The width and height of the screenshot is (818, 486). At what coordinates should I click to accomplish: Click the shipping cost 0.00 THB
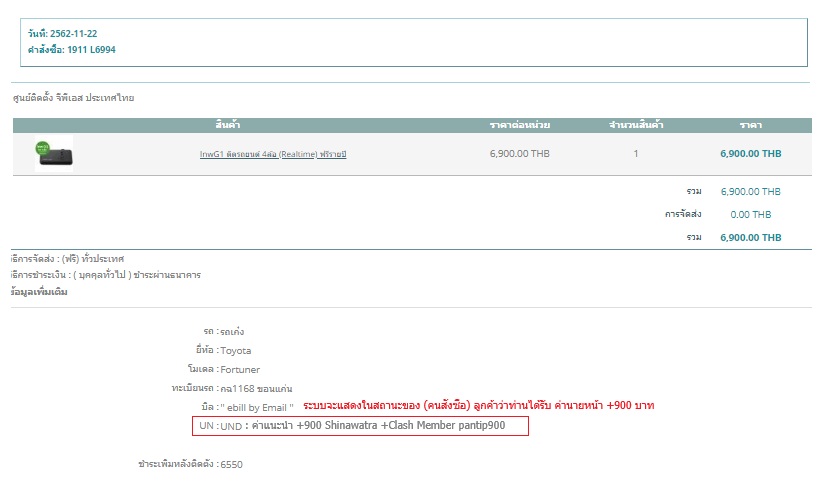750,214
